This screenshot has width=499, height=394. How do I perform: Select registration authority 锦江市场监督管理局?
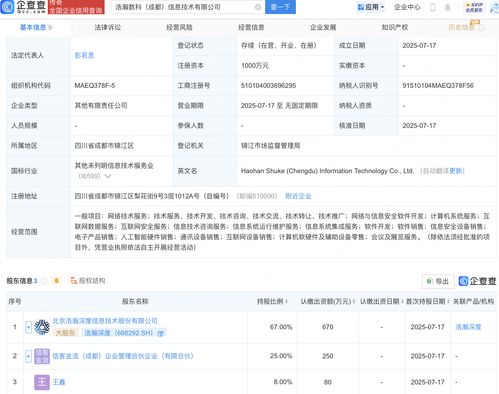(271, 146)
